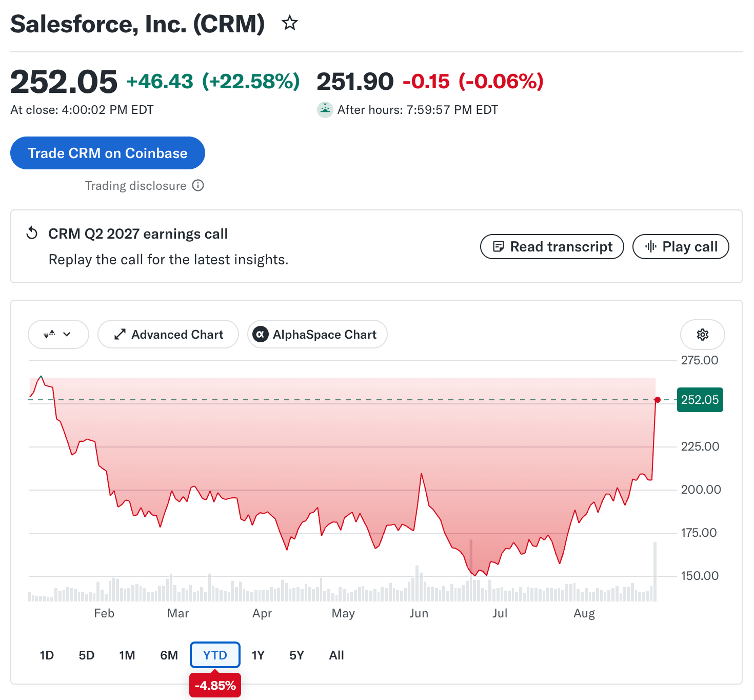Switch chart range to 5D
754x700 pixels.
click(87, 655)
